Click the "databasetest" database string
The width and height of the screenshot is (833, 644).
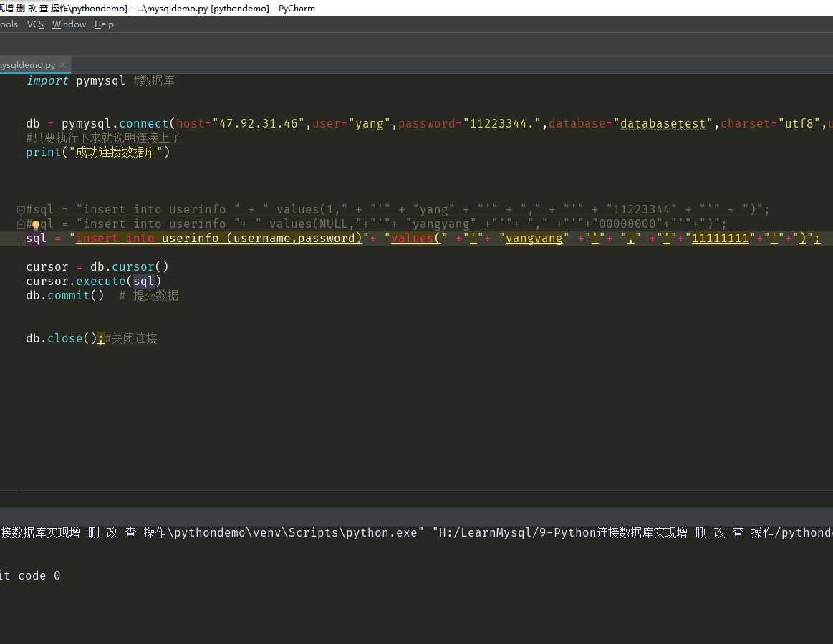(x=663, y=124)
